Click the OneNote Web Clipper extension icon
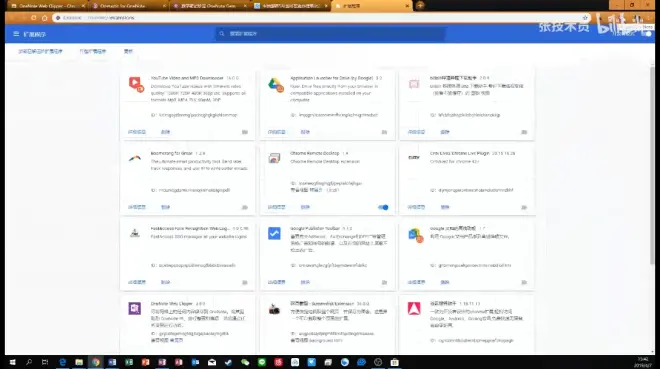This screenshot has width=660, height=369. (135, 308)
